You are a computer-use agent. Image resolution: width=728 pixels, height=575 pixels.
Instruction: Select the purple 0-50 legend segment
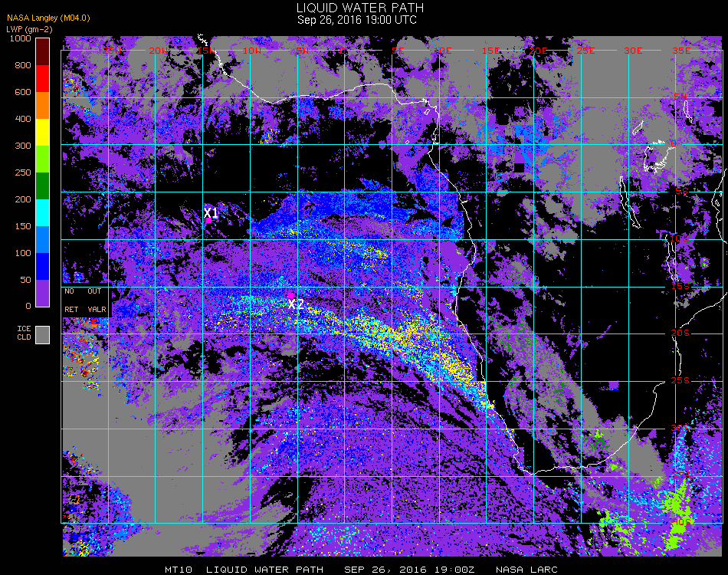pos(43,293)
